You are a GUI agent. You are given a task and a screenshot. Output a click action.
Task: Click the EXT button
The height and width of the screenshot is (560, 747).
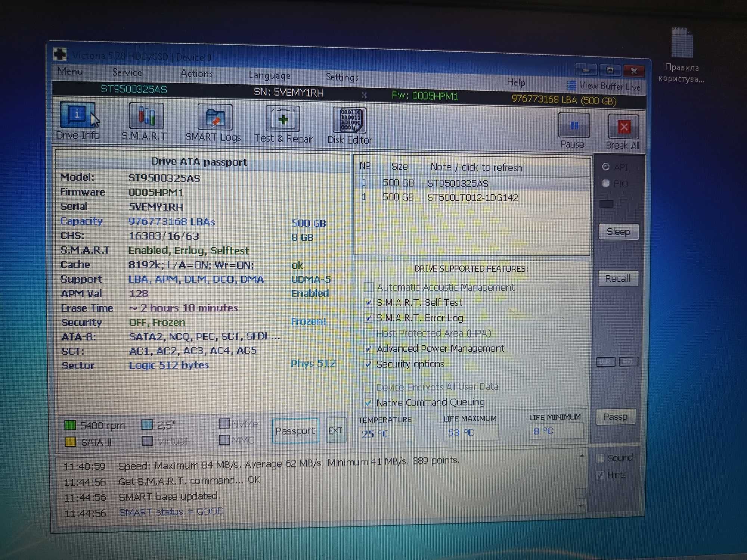[x=335, y=430]
